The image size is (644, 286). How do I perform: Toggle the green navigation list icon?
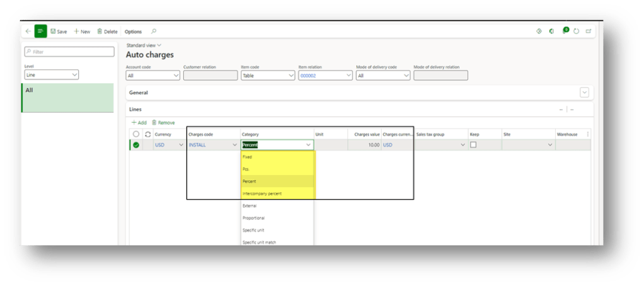40,31
